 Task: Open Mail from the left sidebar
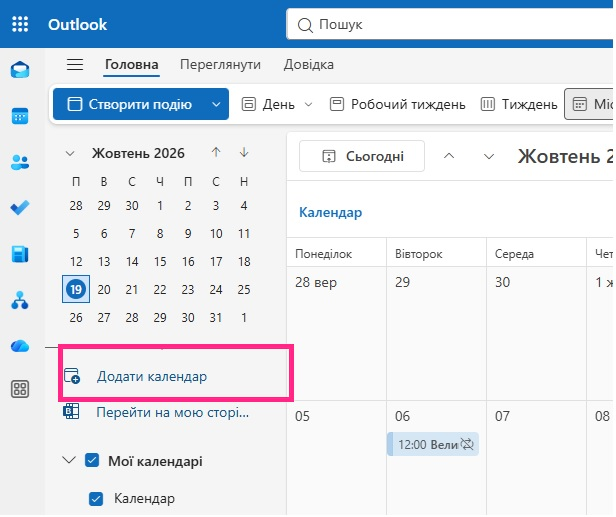(20, 70)
